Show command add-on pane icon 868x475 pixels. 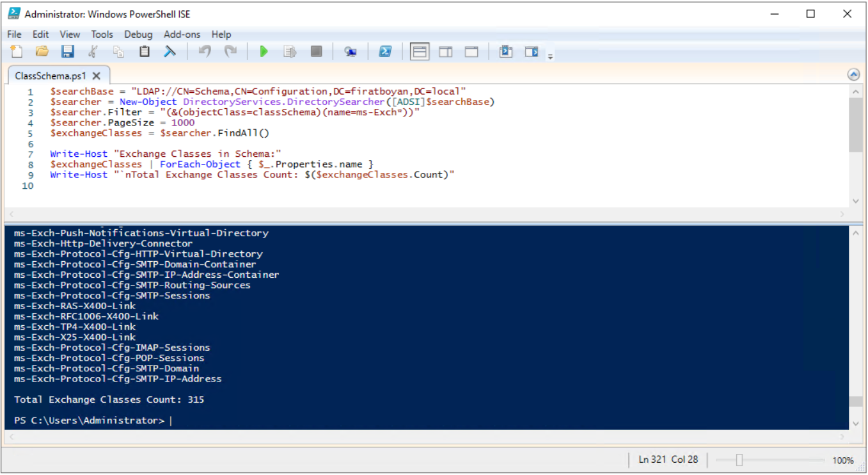click(532, 52)
